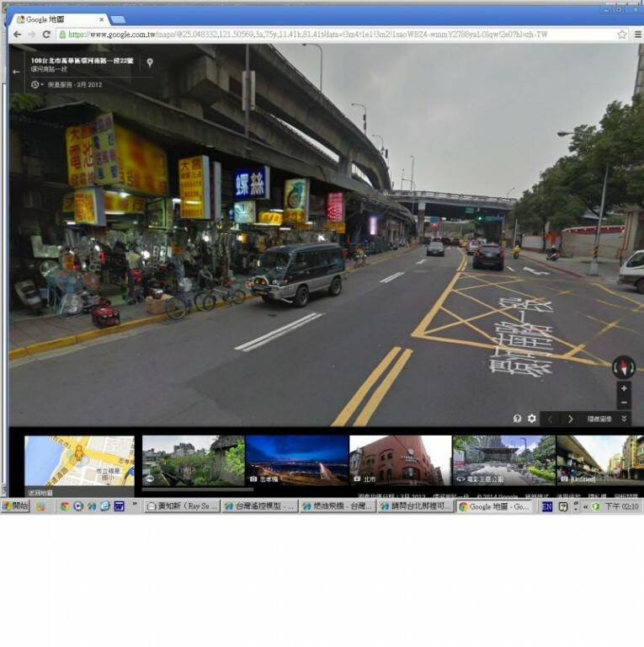The width and height of the screenshot is (644, 647).
Task: Open the mini map thumbnail
Action: pyautogui.click(x=79, y=460)
